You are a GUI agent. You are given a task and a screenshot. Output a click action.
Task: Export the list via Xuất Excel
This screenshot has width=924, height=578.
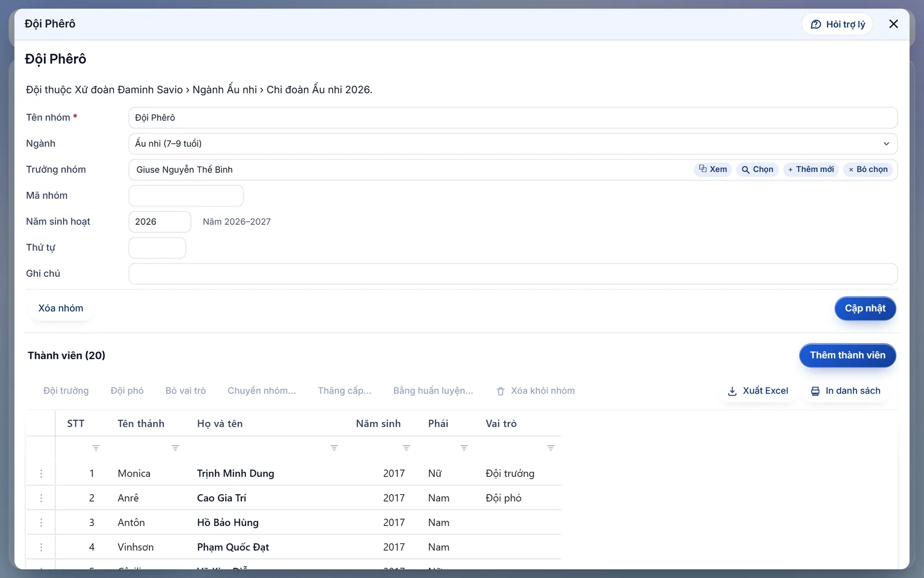click(758, 391)
